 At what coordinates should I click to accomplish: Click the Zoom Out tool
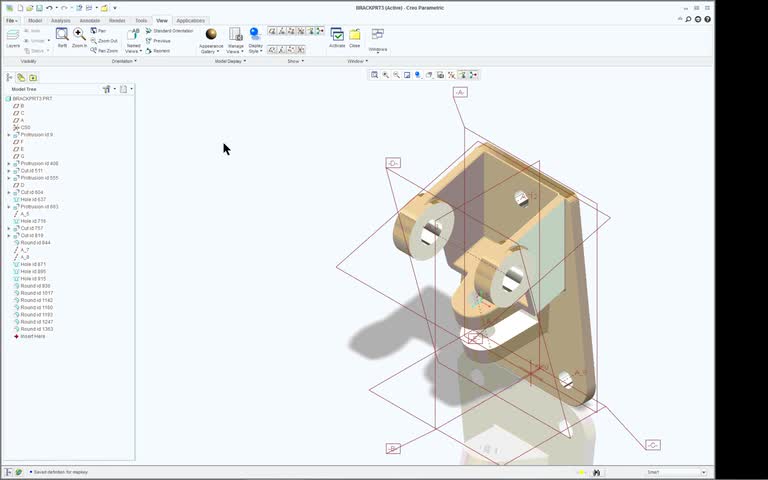(x=104, y=41)
